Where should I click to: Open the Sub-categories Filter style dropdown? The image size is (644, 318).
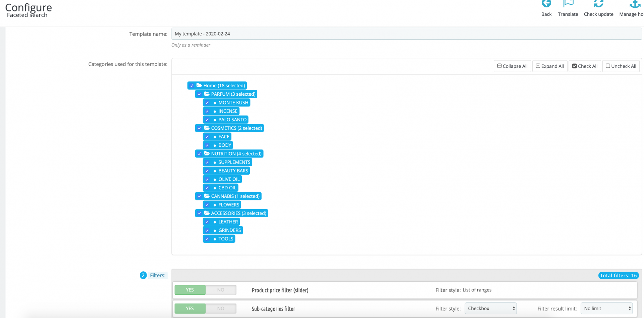(x=491, y=308)
